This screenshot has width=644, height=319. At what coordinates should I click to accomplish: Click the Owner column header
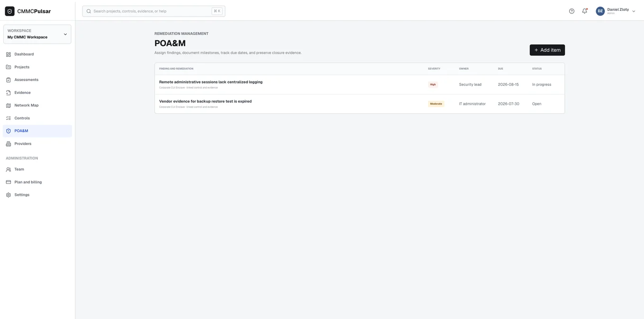(464, 69)
